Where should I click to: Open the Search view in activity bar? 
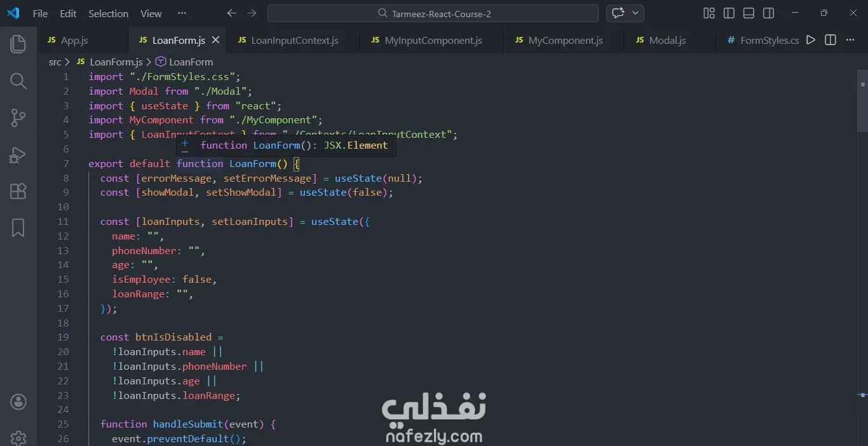coord(18,81)
